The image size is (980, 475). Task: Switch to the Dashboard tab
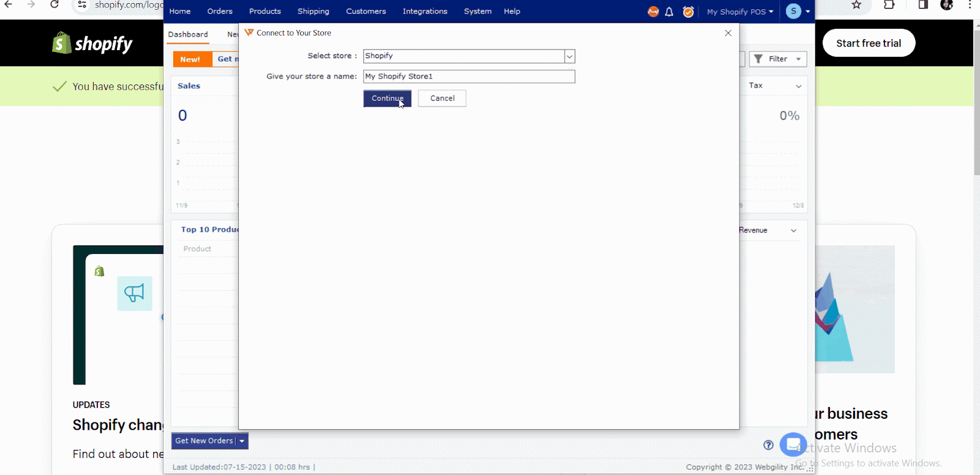pos(188,34)
